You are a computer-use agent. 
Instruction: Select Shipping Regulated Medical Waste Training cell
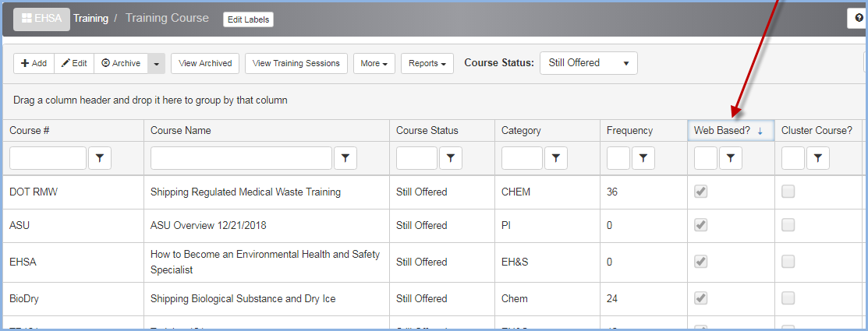point(267,192)
